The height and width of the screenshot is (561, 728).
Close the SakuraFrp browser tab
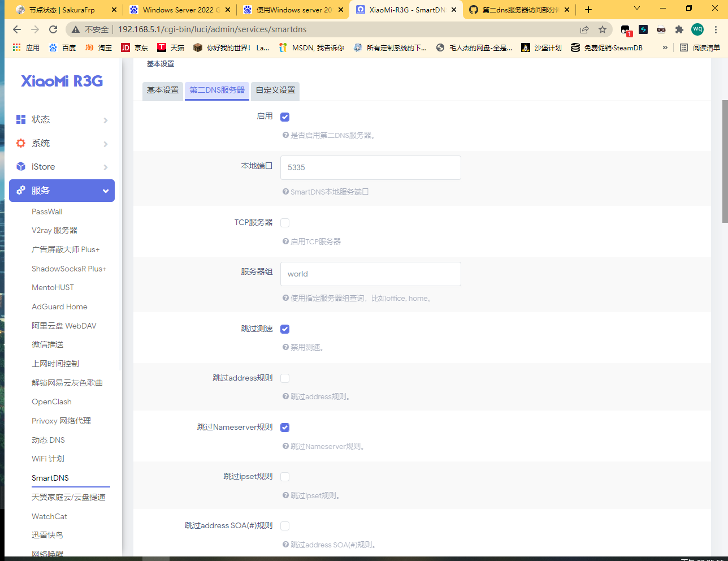114,10
